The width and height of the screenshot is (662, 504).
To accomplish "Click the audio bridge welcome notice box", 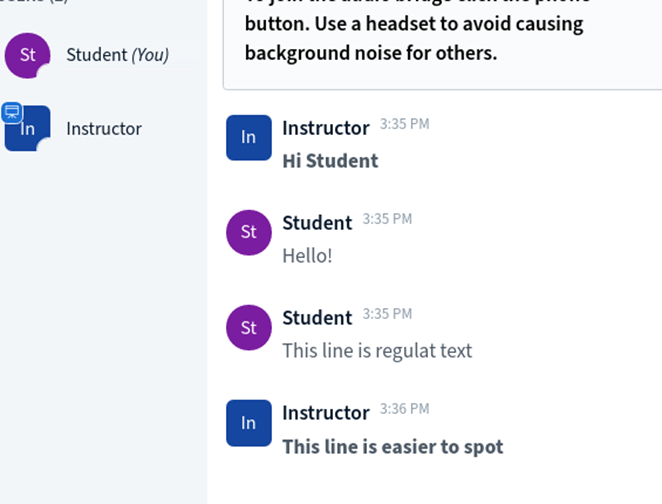I will (x=440, y=40).
